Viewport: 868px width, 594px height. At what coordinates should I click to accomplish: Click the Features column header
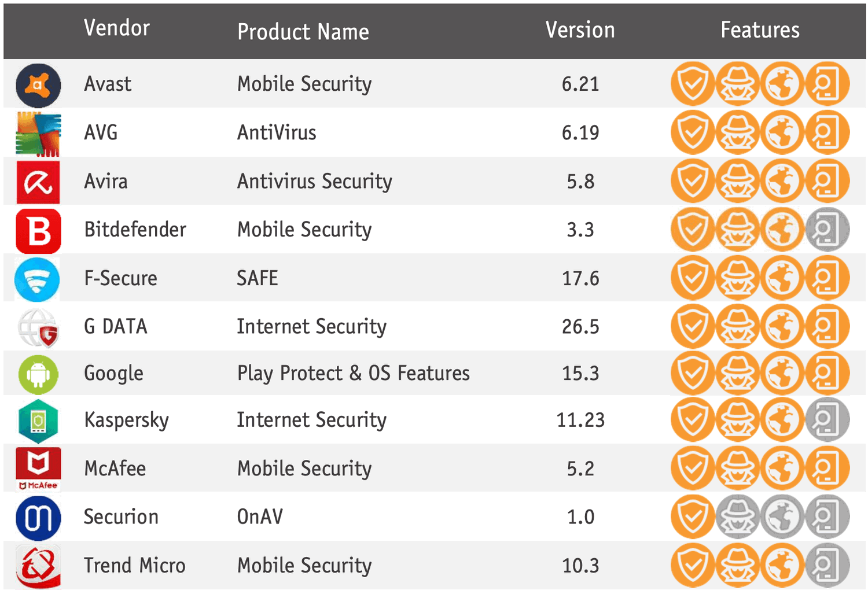point(760,30)
